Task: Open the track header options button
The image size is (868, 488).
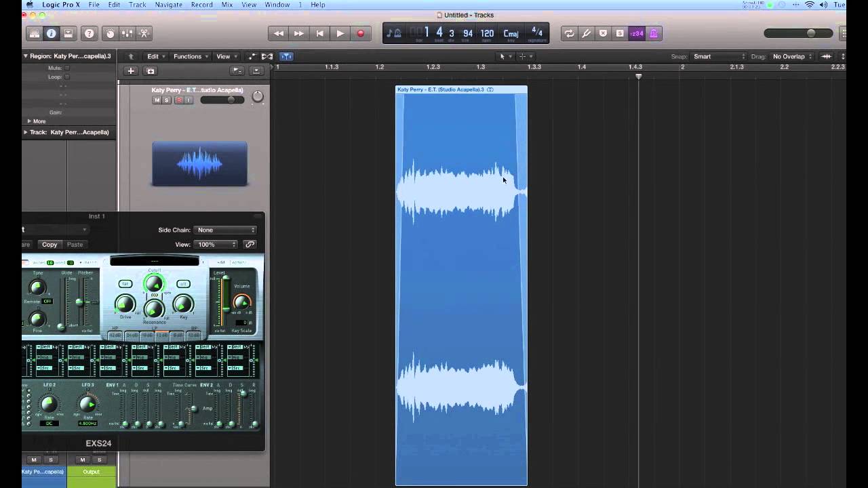Action: click(256, 70)
